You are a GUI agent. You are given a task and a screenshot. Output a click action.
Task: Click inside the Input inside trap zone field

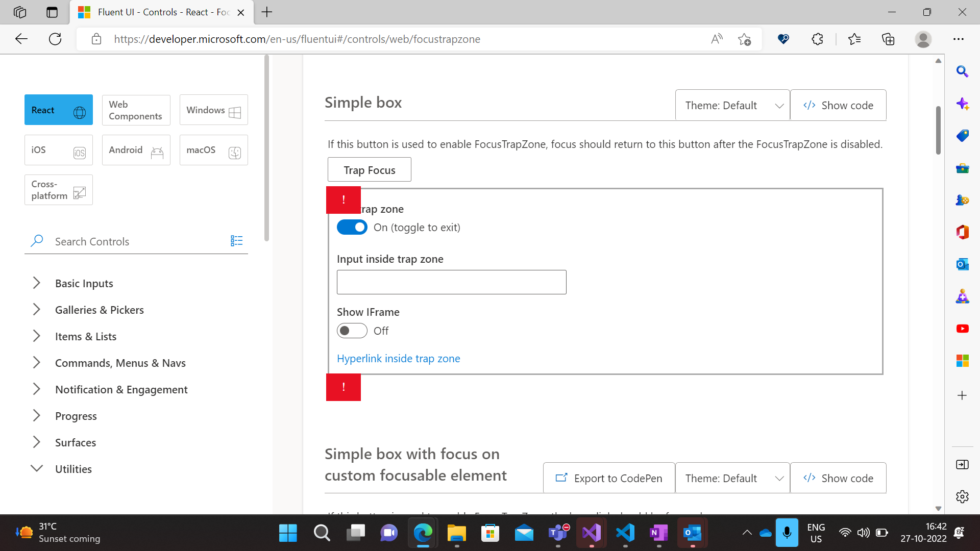451,282
